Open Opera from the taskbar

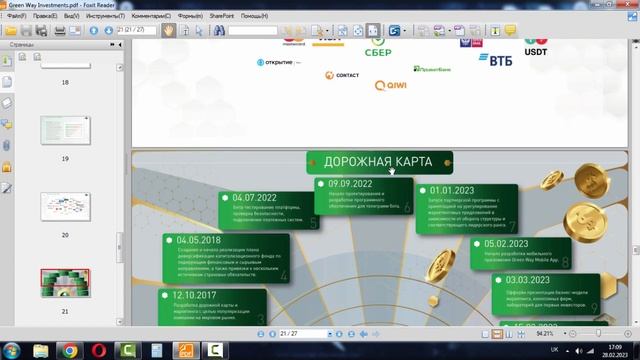point(99,351)
